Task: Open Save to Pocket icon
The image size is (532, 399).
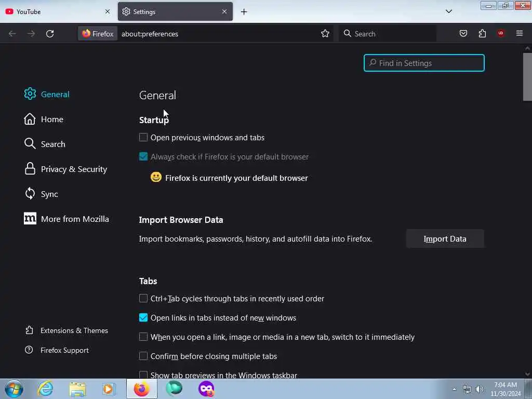Action: (463, 33)
